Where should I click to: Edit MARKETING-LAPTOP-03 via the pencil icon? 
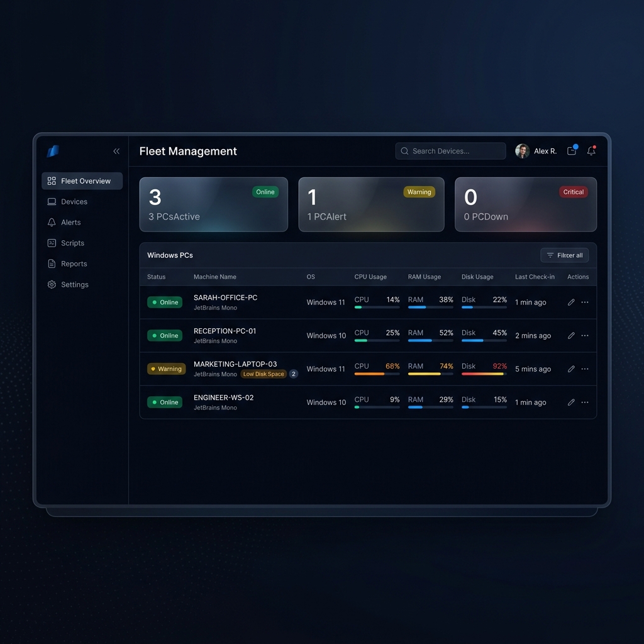pyautogui.click(x=571, y=369)
